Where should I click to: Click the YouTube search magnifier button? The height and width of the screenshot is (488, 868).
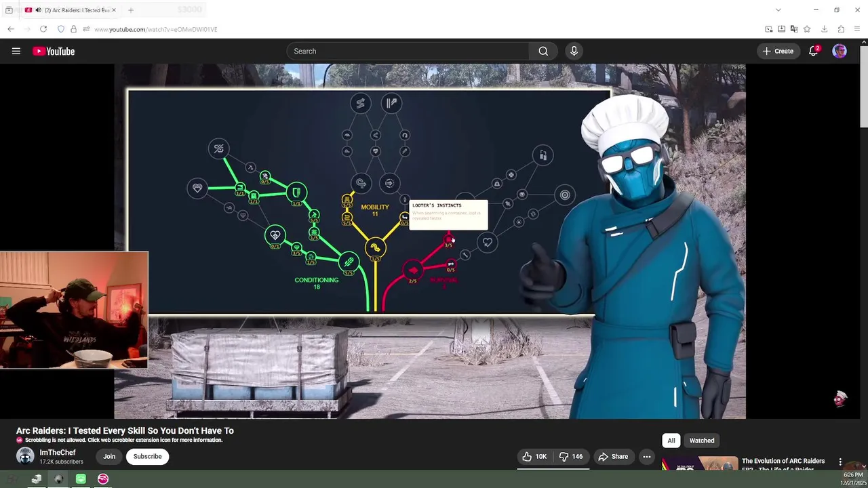(543, 51)
